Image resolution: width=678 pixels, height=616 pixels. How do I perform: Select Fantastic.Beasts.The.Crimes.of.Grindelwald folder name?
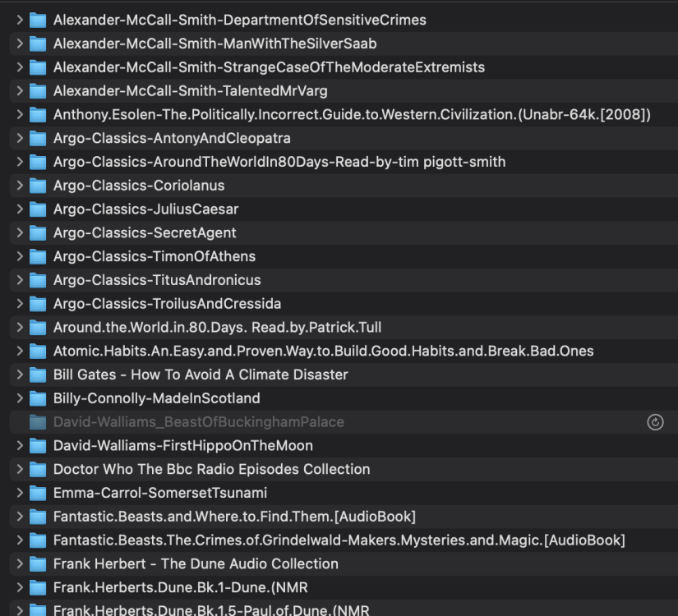click(x=339, y=540)
